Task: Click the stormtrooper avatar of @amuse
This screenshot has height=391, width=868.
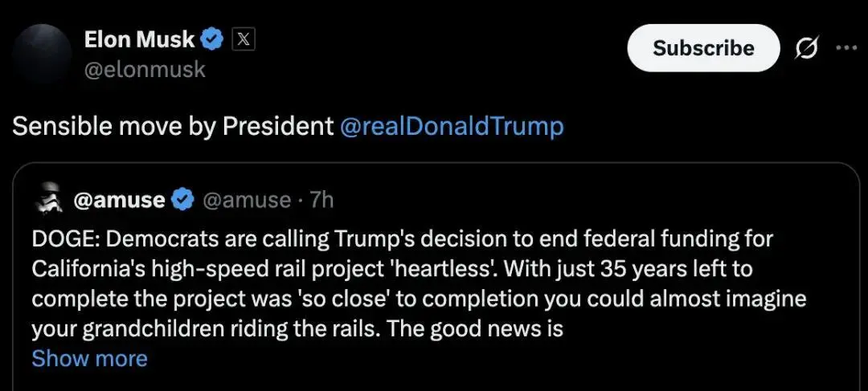Action: coord(48,198)
